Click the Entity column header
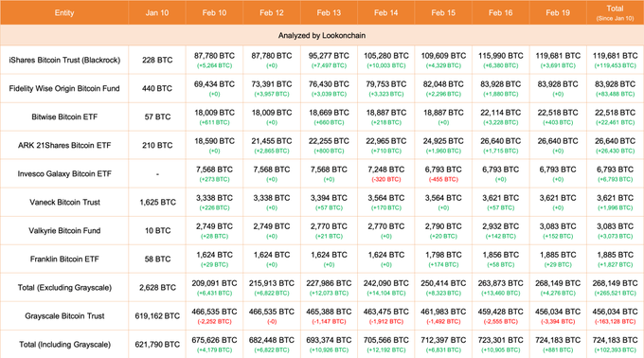 64,12
